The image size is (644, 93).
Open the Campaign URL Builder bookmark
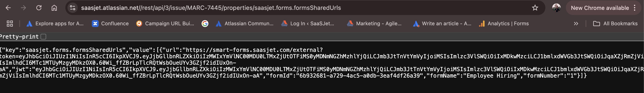click(x=165, y=24)
